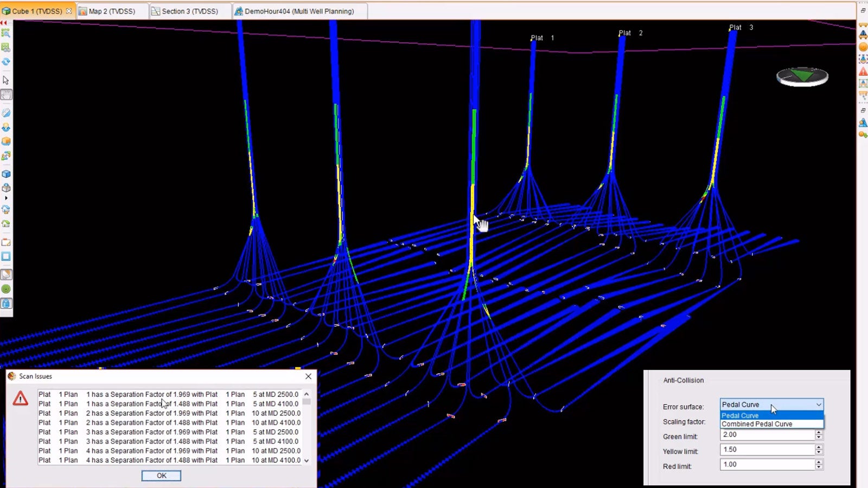Select the arrow pointer tool
Screen dimensions: 868x488
pos(6,80)
